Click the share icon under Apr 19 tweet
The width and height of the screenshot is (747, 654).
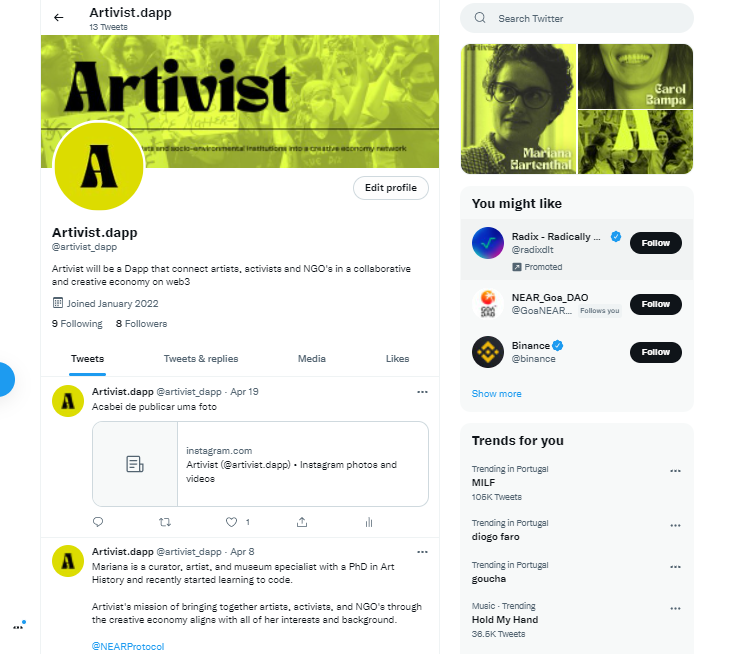pyautogui.click(x=302, y=522)
